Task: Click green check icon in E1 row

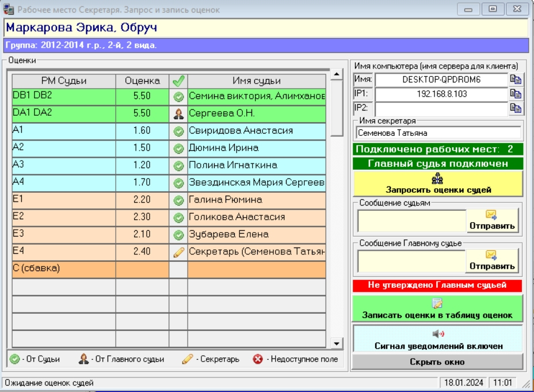Action: click(x=178, y=200)
